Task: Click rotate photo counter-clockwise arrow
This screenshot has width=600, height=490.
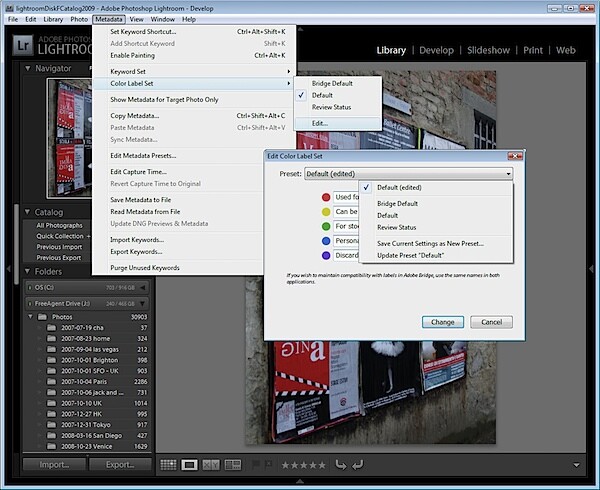Action: (x=341, y=465)
